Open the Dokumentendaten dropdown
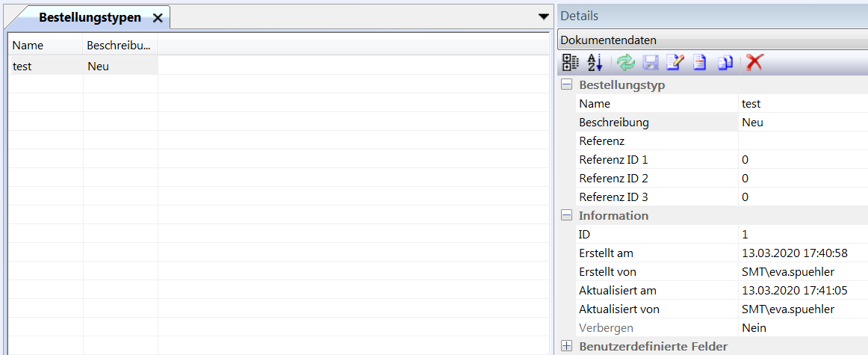The image size is (868, 355). point(712,40)
